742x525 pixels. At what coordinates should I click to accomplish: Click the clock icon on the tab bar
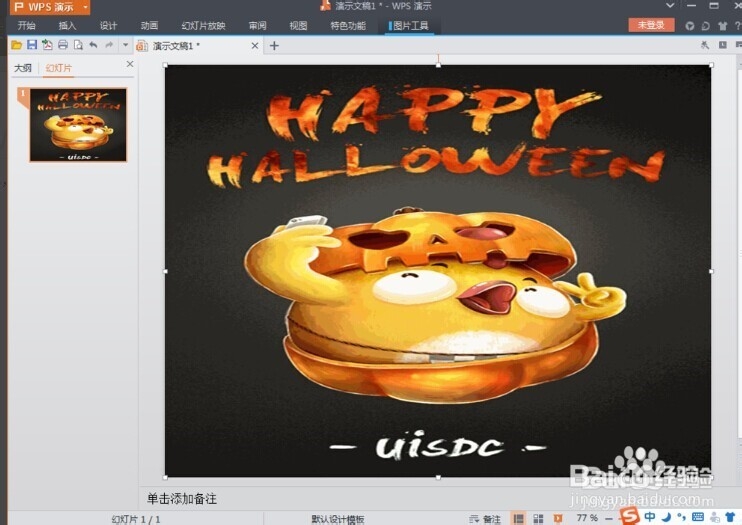pyautogui.click(x=723, y=45)
